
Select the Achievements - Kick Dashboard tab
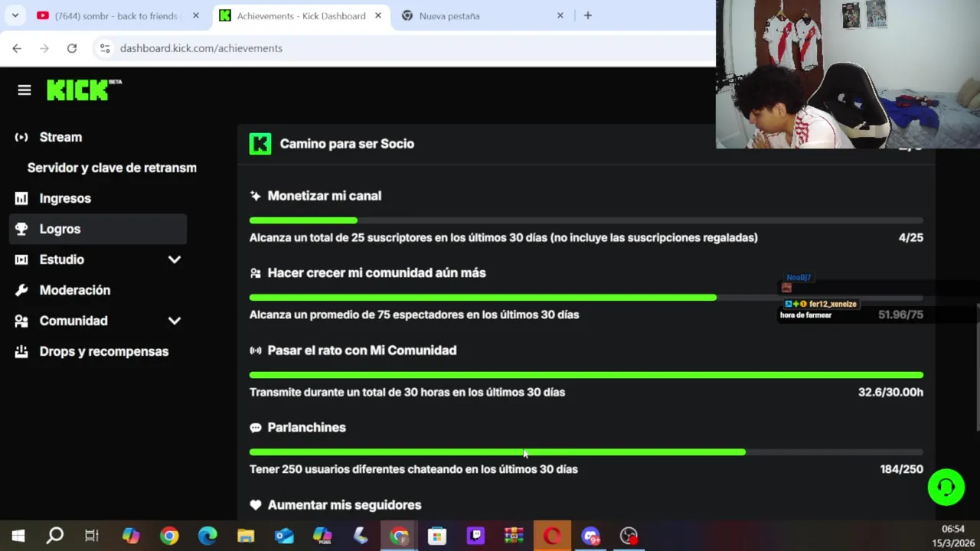(x=302, y=15)
